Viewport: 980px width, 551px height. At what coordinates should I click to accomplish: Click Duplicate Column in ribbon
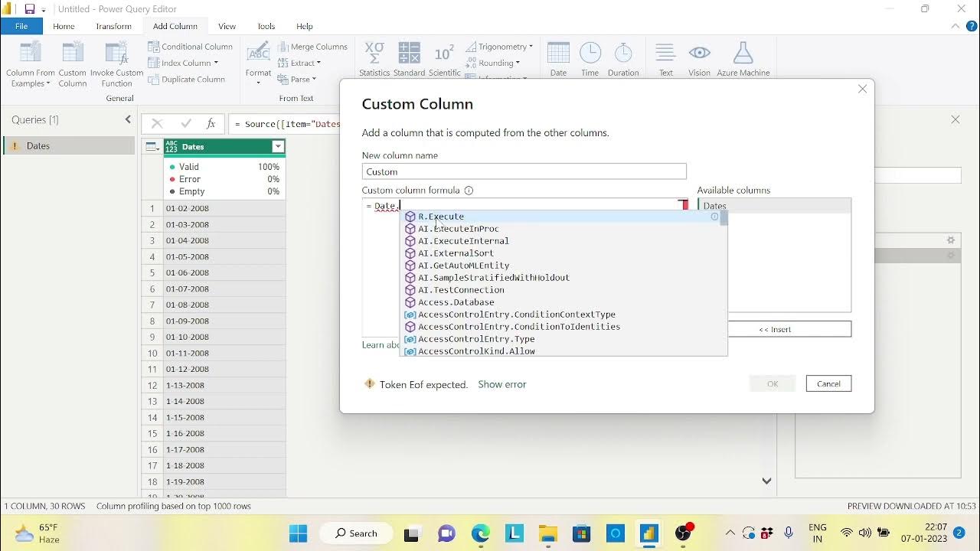[186, 80]
